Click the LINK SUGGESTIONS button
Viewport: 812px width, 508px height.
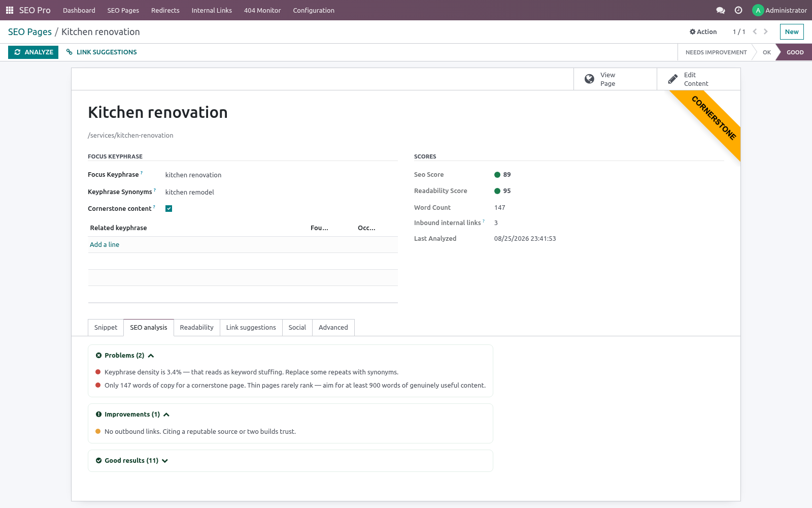tap(101, 52)
